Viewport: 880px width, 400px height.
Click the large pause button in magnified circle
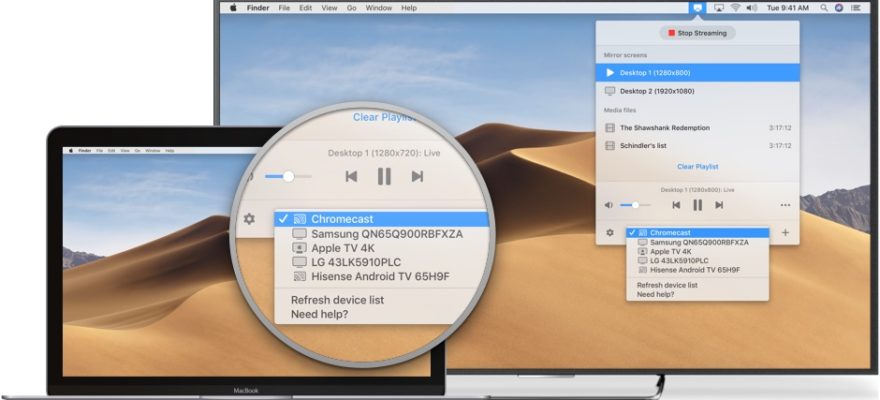384,176
